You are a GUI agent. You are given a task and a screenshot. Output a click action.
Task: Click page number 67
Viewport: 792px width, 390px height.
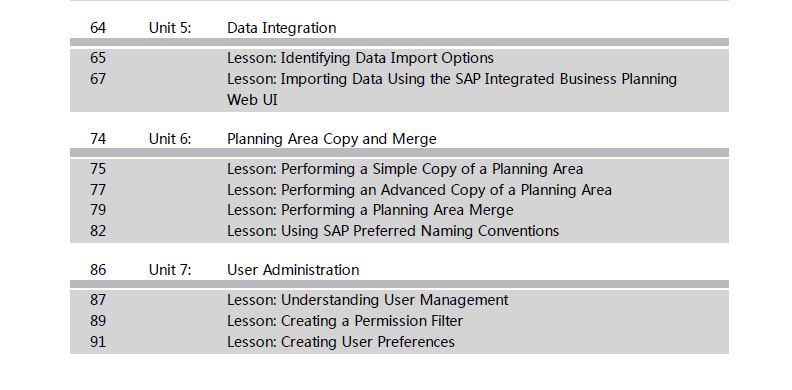pyautogui.click(x=98, y=79)
